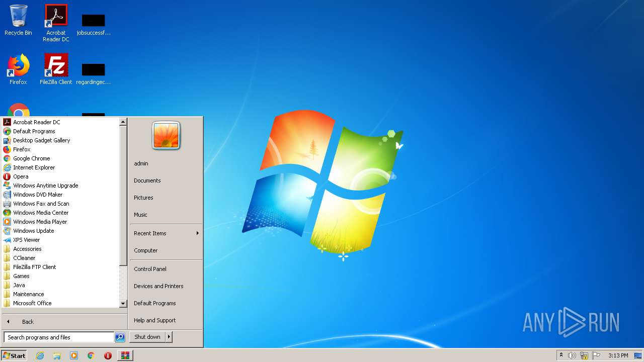Open Recent Items submenu
This screenshot has width=644, height=362.
[x=166, y=233]
